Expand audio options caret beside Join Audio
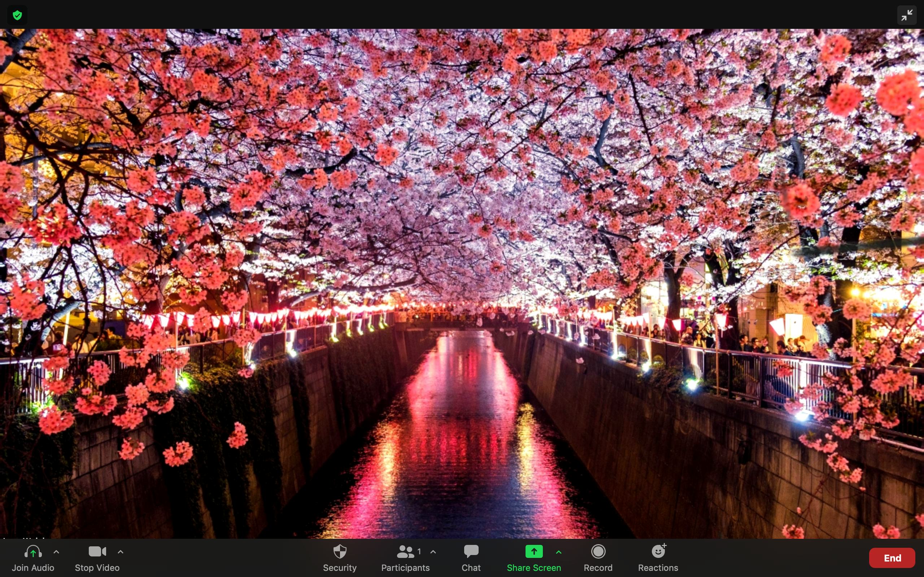The image size is (924, 577). (56, 552)
